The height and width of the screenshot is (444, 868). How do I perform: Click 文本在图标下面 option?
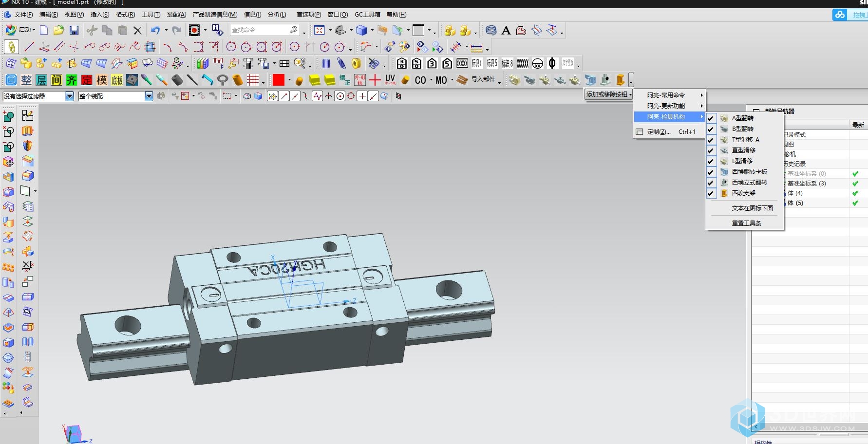click(752, 208)
